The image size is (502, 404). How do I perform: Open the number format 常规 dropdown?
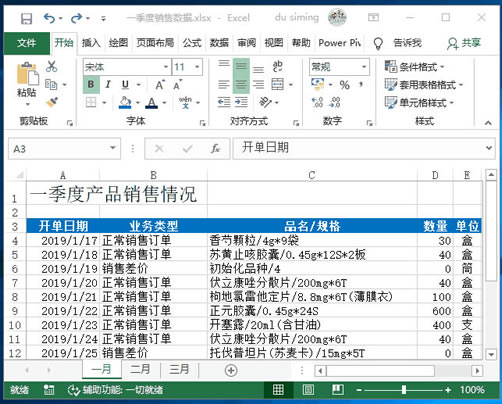pos(364,67)
